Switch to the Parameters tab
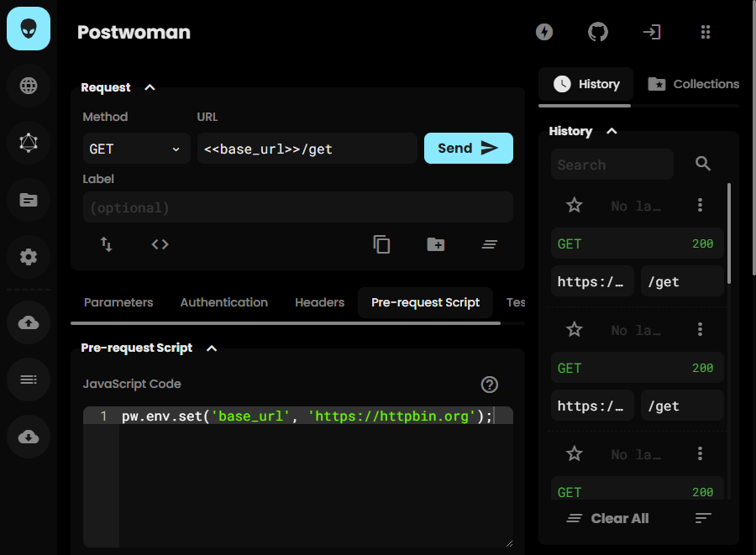This screenshot has width=756, height=555. pos(118,302)
